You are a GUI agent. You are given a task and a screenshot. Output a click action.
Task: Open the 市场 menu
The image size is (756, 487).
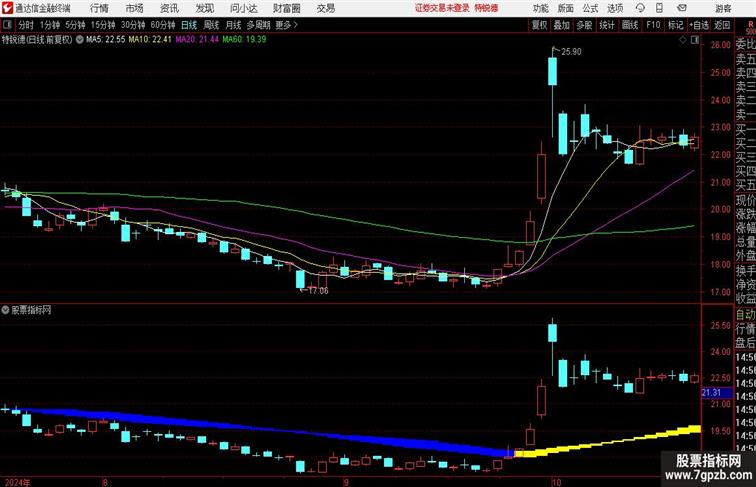point(135,8)
